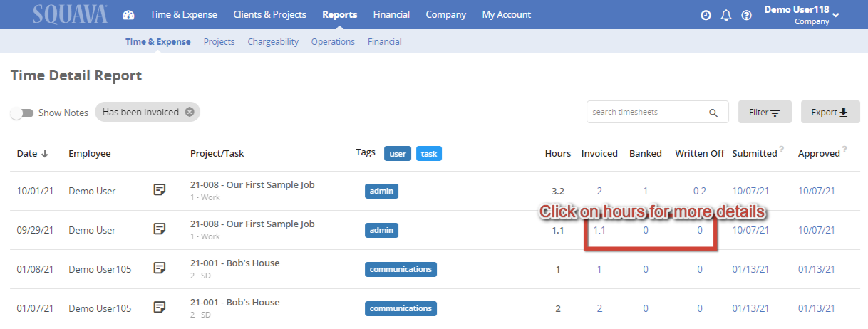Open the Filter options

[765, 112]
